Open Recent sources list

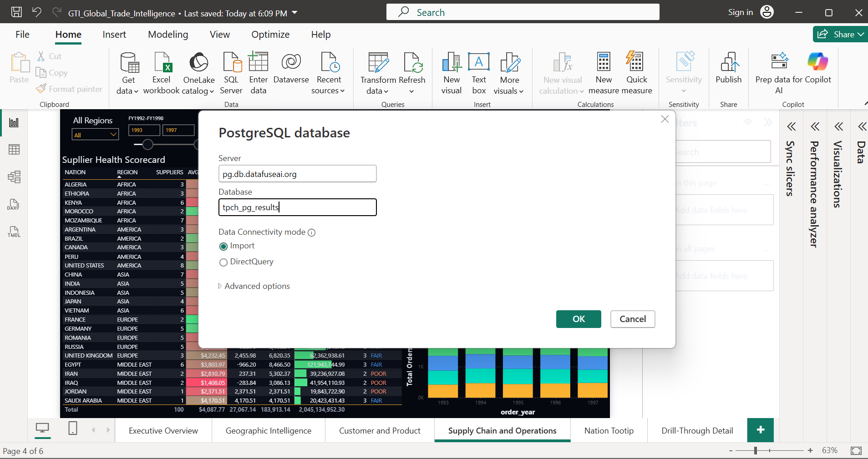coord(328,73)
